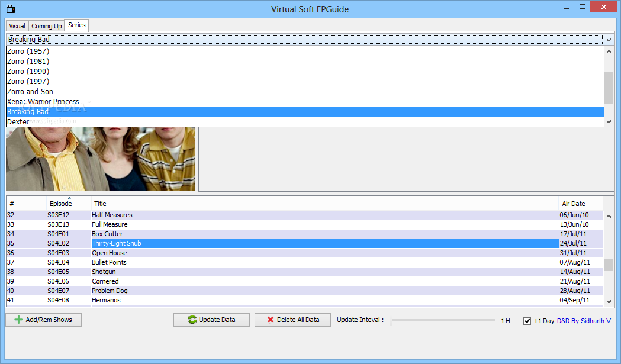Click air date 06/Jun/10
Image resolution: width=621 pixels, height=364 pixels.
click(574, 215)
